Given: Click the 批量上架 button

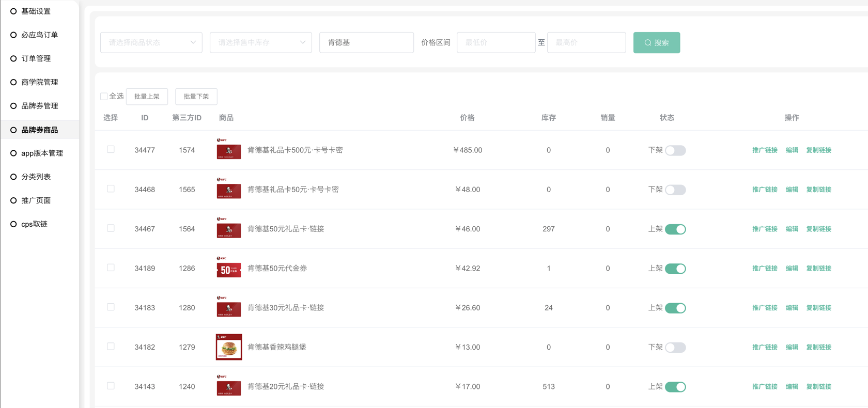Looking at the screenshot, I should click(x=147, y=97).
